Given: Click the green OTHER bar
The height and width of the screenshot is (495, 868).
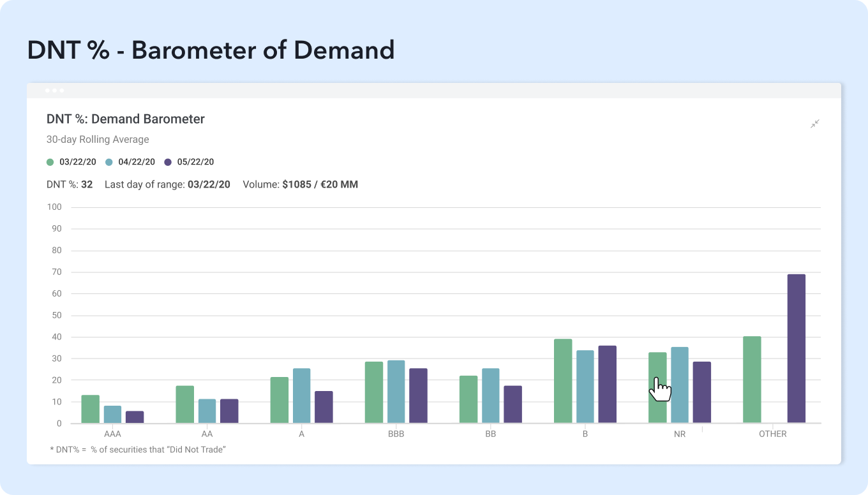Looking at the screenshot, I should click(752, 380).
